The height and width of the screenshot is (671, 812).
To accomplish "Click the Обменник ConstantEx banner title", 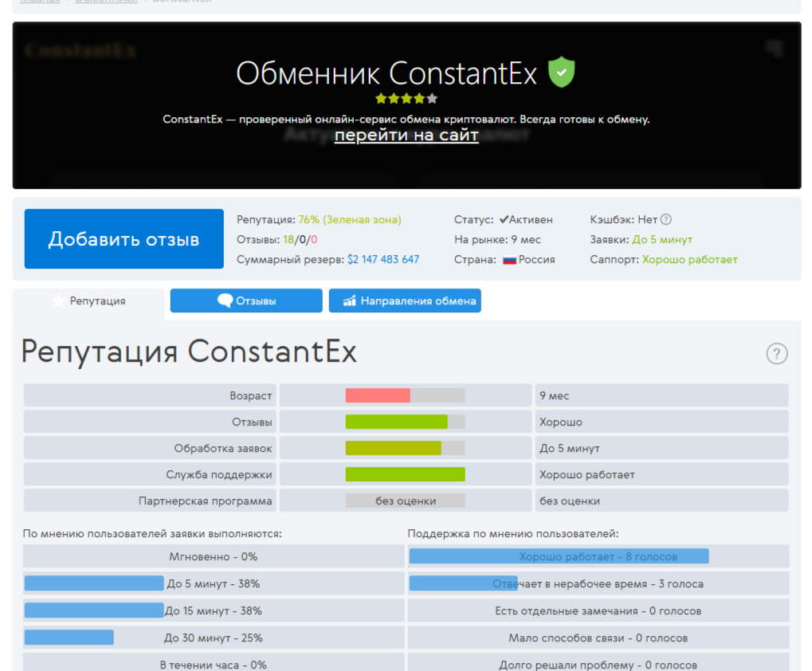I will (386, 73).
